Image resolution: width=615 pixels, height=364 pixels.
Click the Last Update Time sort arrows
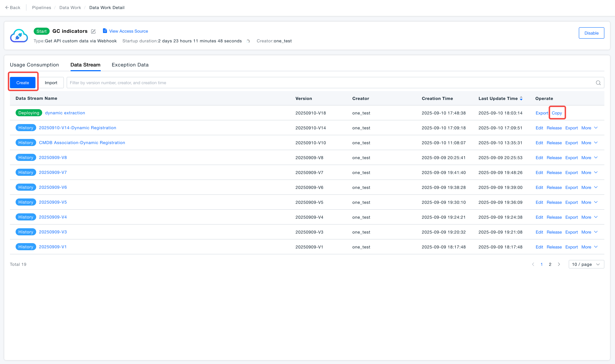pos(521,98)
